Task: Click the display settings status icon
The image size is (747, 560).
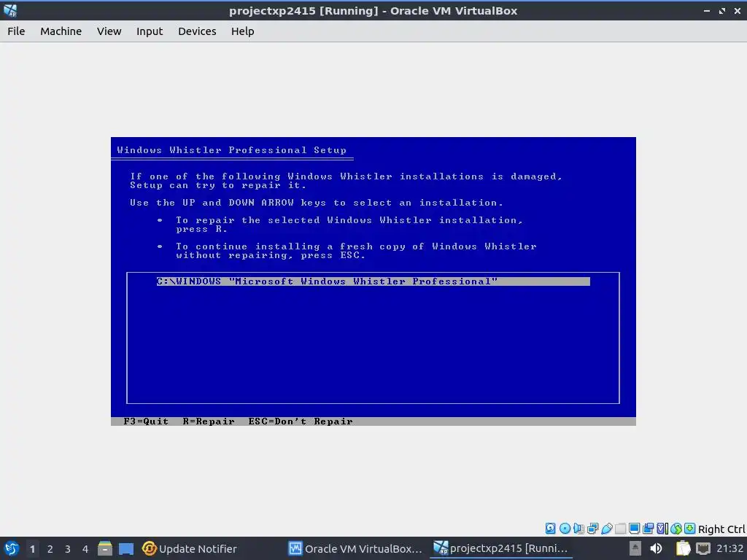Action: pyautogui.click(x=634, y=528)
